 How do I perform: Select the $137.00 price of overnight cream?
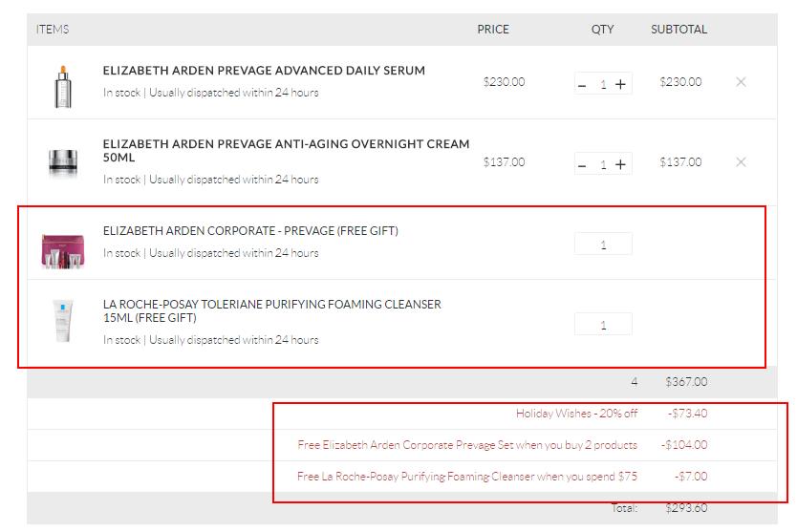coord(505,162)
